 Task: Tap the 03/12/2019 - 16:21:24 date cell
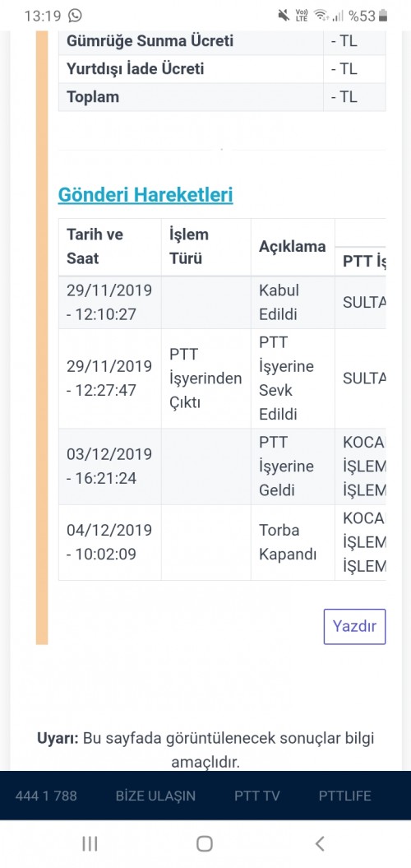[109, 466]
